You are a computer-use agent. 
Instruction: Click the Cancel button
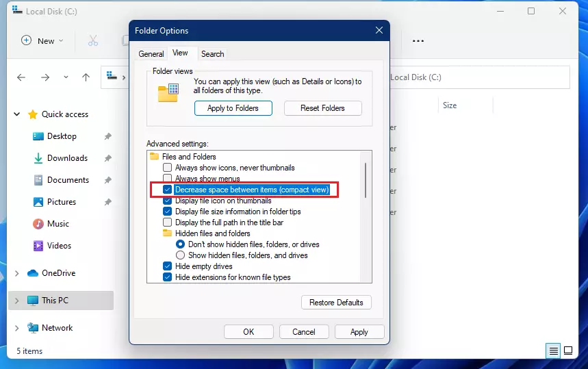304,332
